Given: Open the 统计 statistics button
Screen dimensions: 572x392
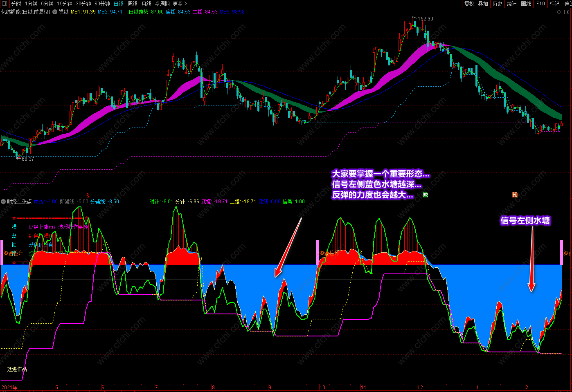Looking at the screenshot, I should [511, 4].
